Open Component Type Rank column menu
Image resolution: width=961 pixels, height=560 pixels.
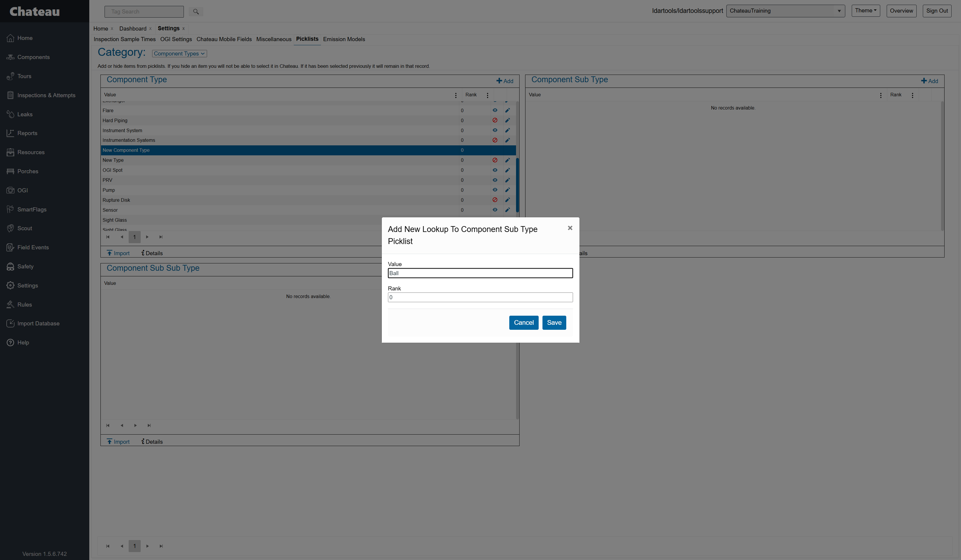click(x=487, y=95)
